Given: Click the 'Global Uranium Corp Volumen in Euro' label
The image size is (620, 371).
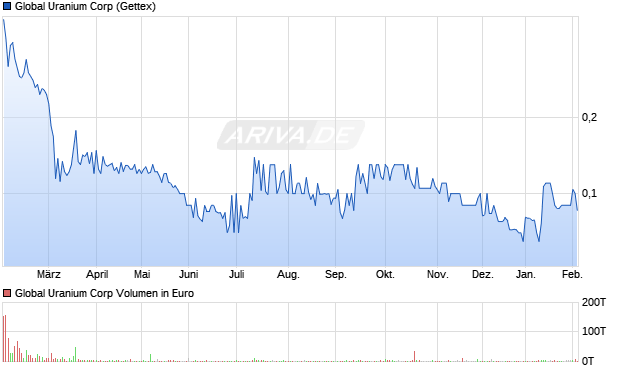Looking at the screenshot, I should 104,293.
